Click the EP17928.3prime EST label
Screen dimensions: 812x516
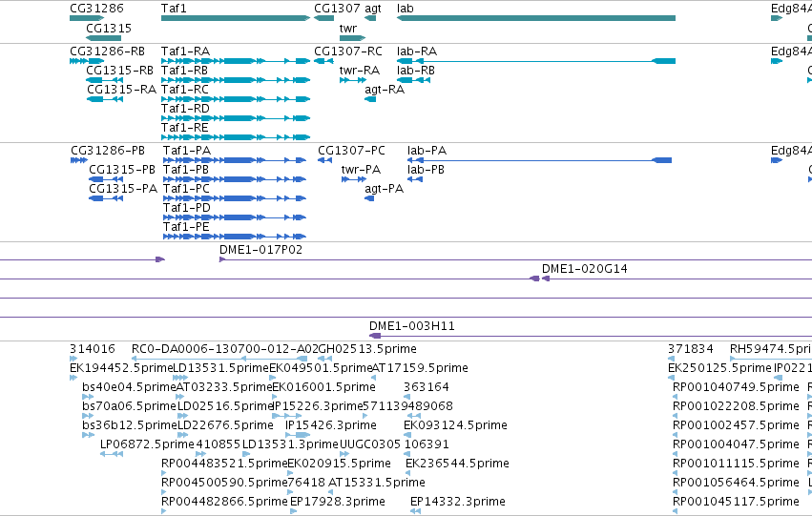[x=338, y=503]
